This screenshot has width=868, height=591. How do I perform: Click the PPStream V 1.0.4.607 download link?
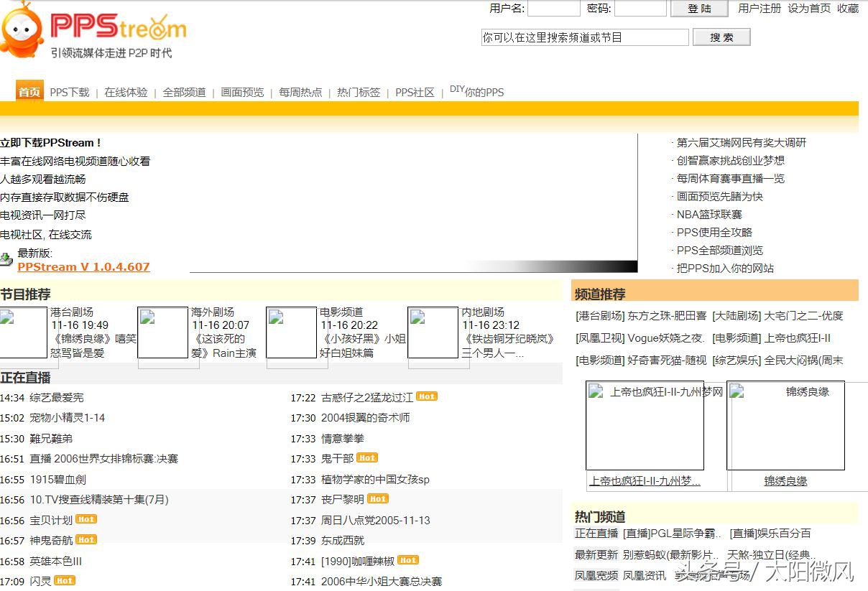(83, 266)
